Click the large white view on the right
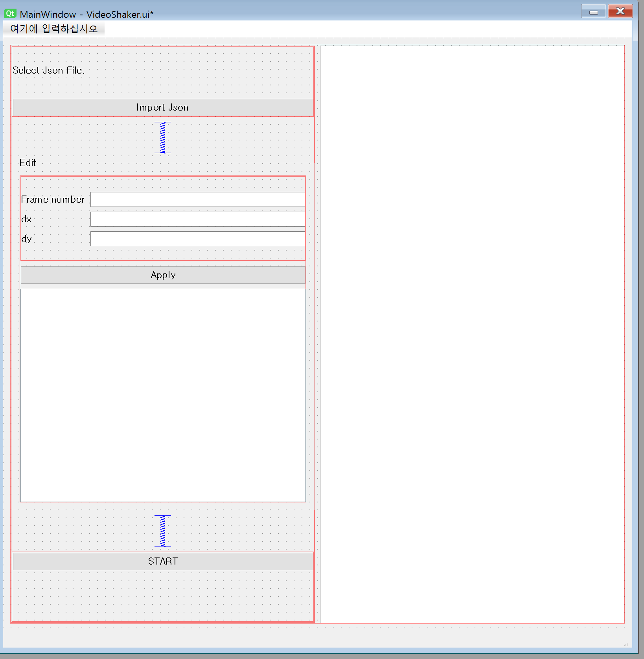The image size is (644, 659). pyautogui.click(x=472, y=334)
